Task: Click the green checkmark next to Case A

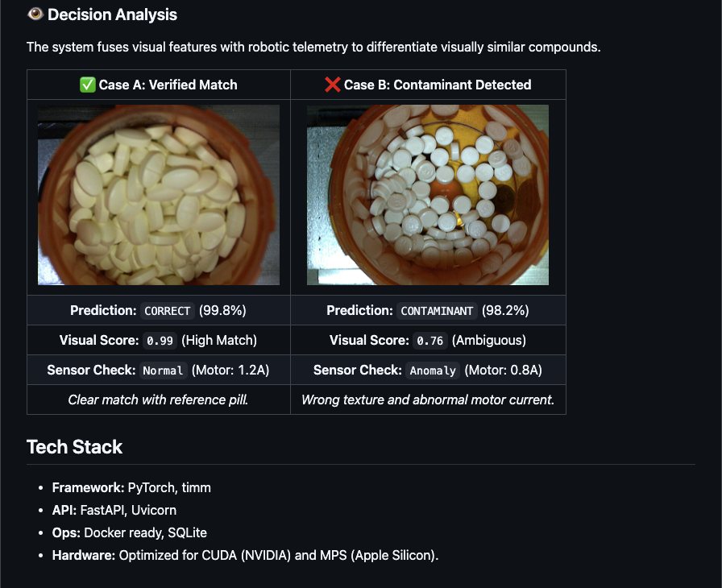Action: (88, 85)
